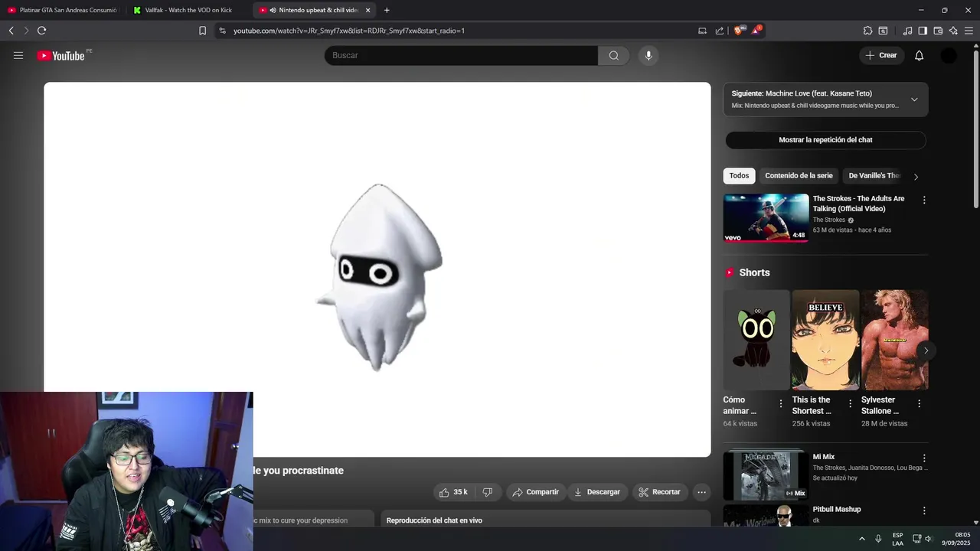
Task: Open options for Mi Mix playlist
Action: tap(924, 458)
